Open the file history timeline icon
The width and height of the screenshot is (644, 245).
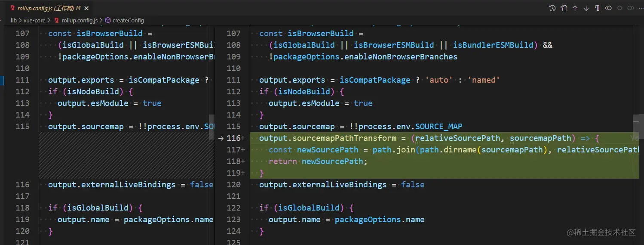[x=552, y=8]
